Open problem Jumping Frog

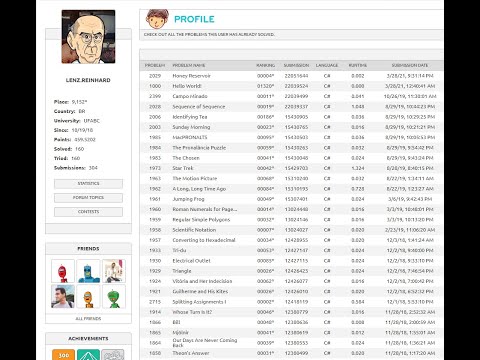tap(188, 199)
